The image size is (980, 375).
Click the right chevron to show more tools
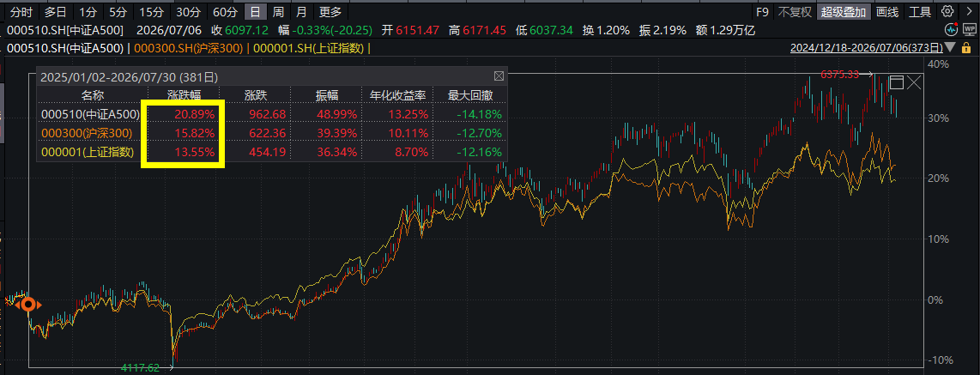click(970, 11)
